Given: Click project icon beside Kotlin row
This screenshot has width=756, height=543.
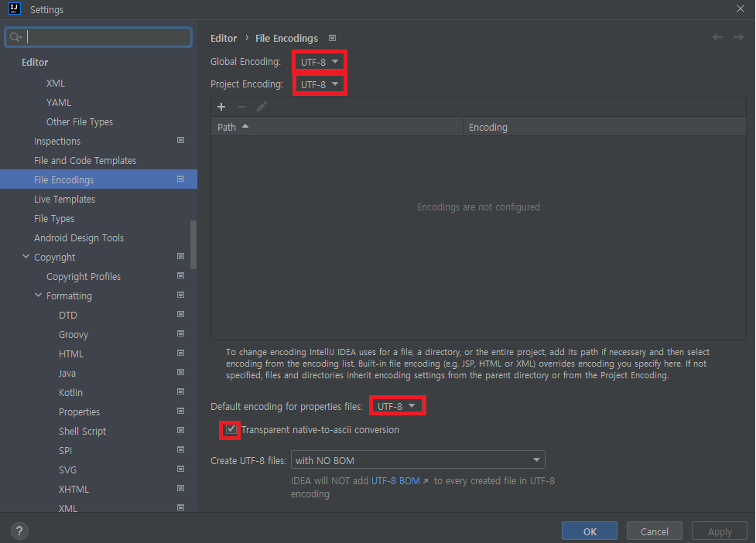Looking at the screenshot, I should tap(181, 391).
